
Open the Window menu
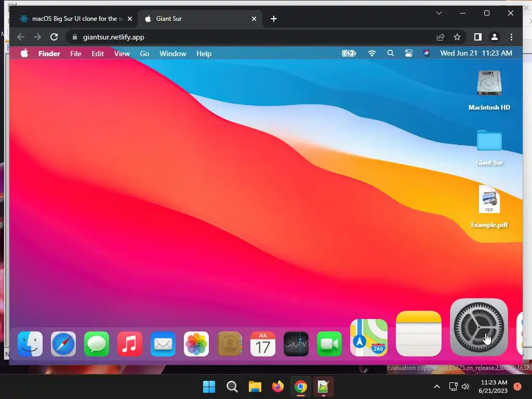(x=172, y=54)
